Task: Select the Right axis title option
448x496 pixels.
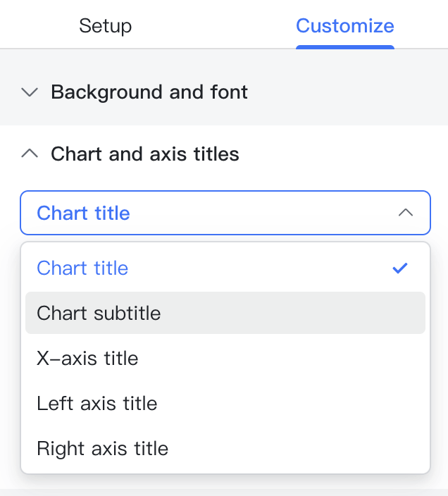Action: click(x=102, y=448)
